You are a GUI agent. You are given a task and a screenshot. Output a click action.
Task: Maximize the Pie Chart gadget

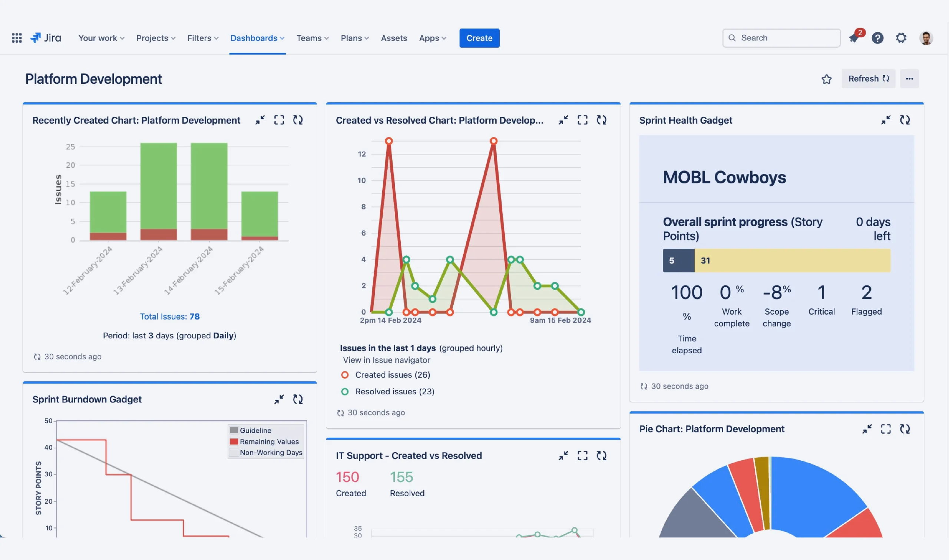click(886, 429)
